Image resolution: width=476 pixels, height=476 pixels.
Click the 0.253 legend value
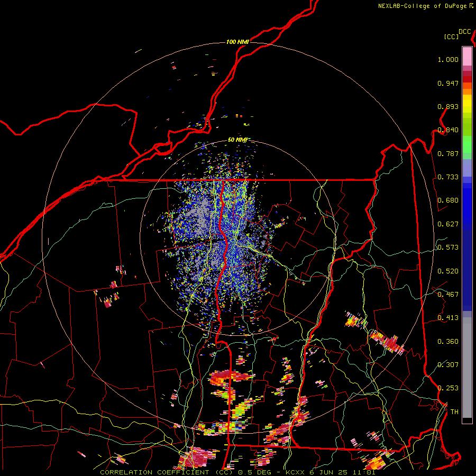(448, 388)
